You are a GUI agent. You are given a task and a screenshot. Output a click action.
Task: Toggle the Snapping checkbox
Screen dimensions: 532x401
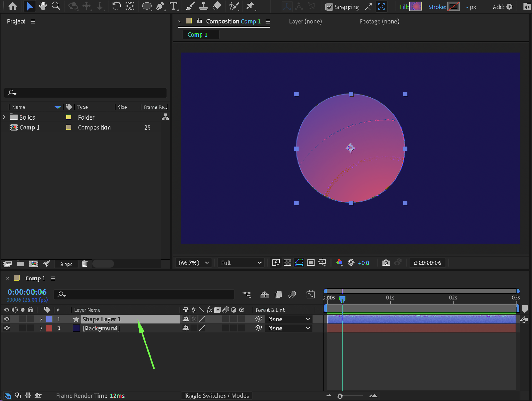(x=329, y=7)
